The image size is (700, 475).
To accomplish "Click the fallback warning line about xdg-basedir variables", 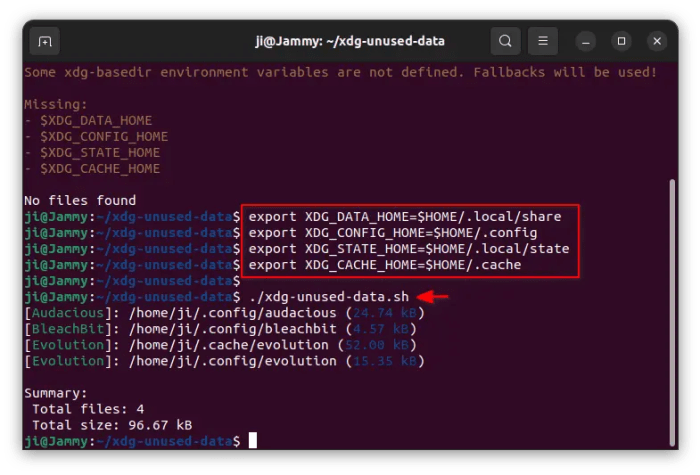I will (x=341, y=72).
